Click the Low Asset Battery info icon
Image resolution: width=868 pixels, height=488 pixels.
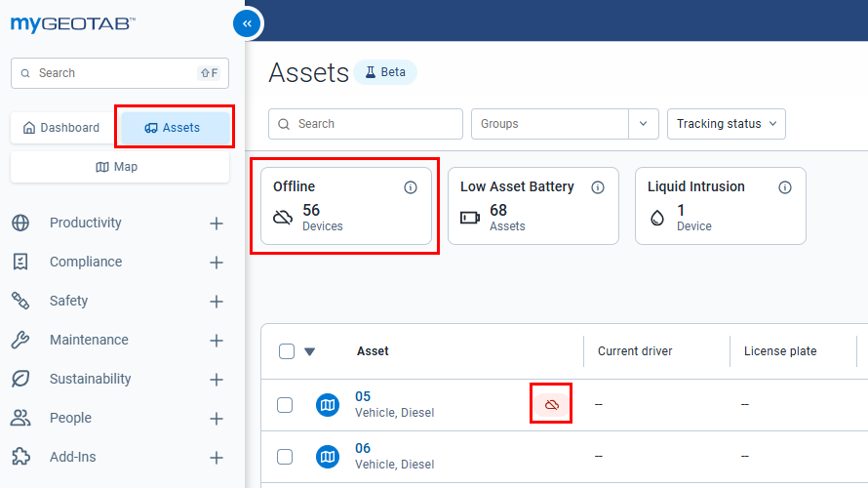[x=598, y=187]
